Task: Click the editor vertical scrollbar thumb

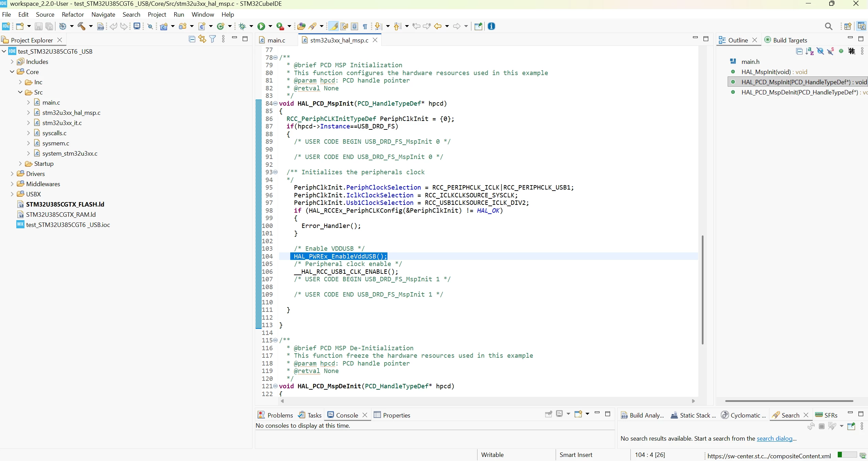Action: (702, 289)
